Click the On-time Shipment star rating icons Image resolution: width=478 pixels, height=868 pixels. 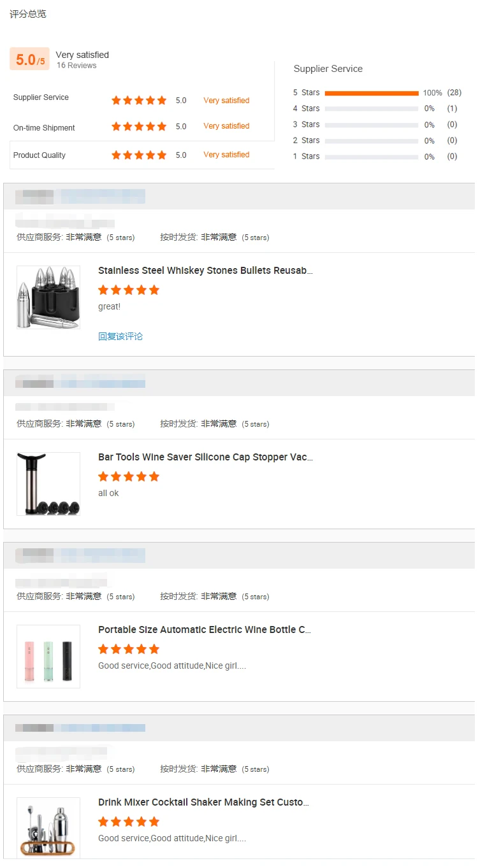[139, 127]
